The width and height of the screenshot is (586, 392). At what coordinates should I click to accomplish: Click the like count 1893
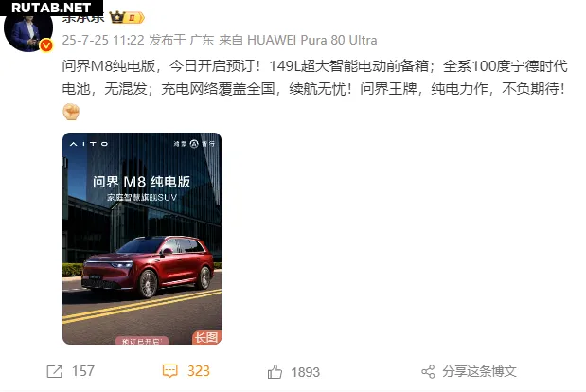[x=306, y=372]
